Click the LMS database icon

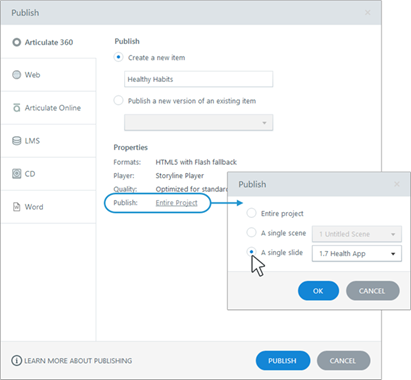pos(16,141)
